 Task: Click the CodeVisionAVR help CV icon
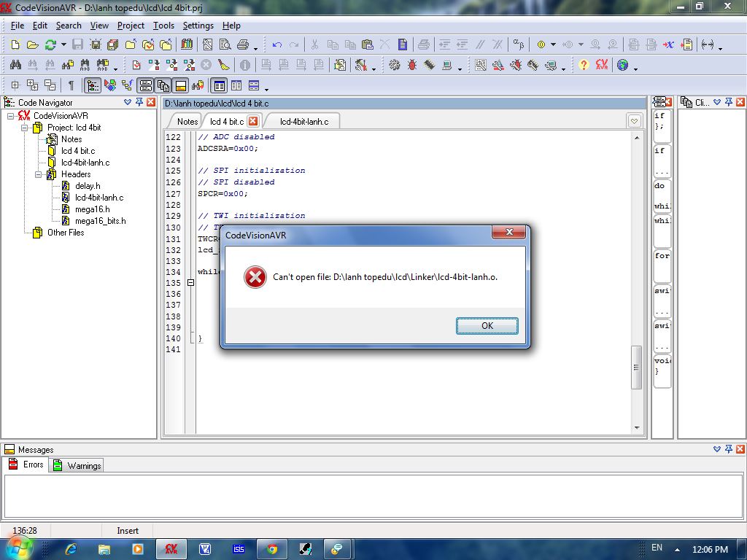click(x=602, y=64)
